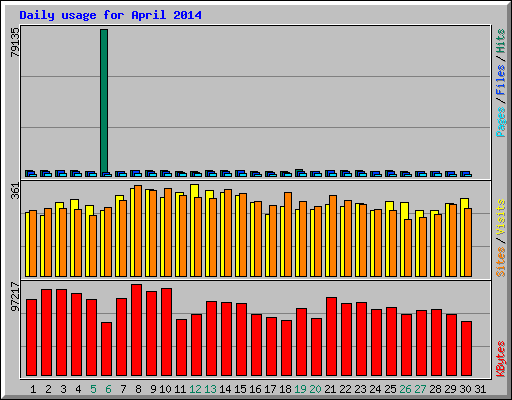Click green weekend day label 26
This screenshot has height=400, width=512.
click(405, 389)
